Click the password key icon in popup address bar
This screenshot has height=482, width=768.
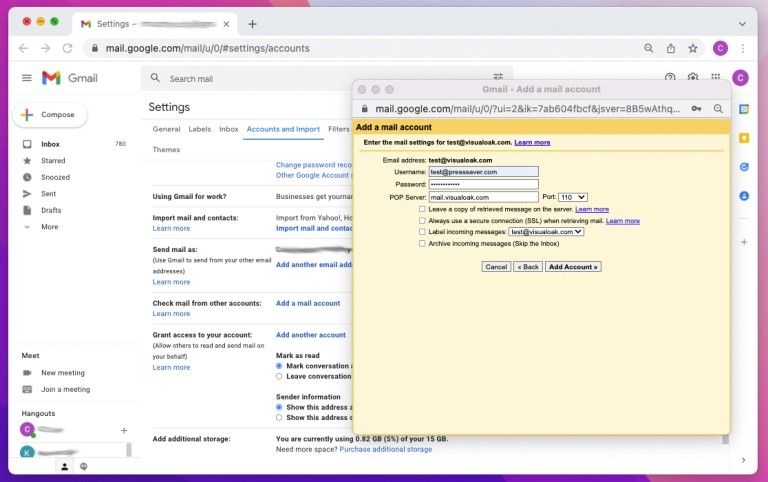pos(696,109)
